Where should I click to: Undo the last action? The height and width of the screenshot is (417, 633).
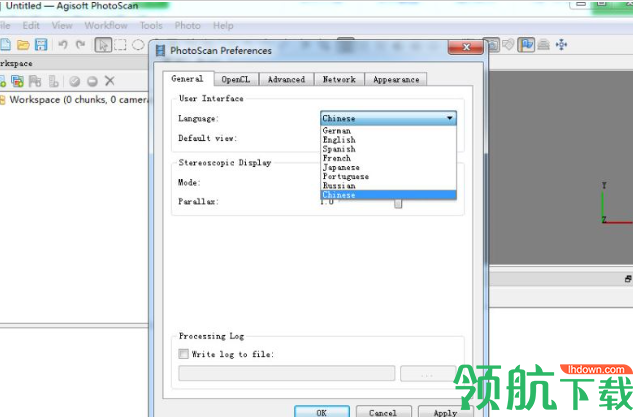point(63,44)
